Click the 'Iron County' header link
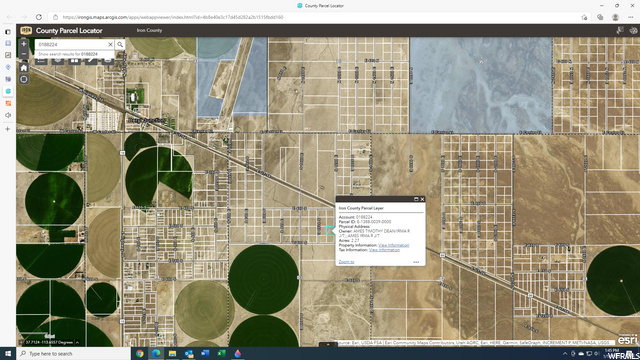 [149, 30]
